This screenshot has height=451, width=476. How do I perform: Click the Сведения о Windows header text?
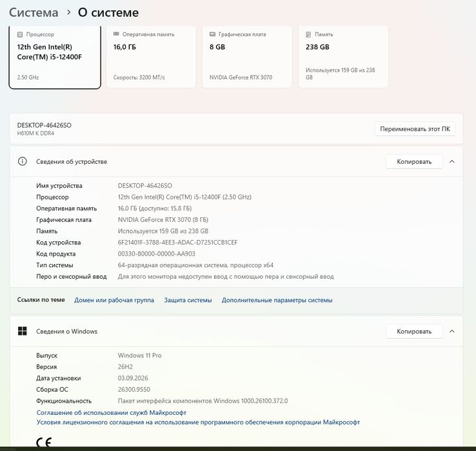(67, 332)
